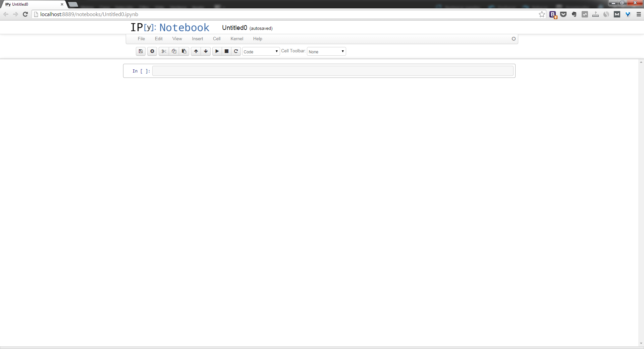This screenshot has width=644, height=349.
Task: Paste a cell with the clipboard icon
Action: [x=184, y=51]
